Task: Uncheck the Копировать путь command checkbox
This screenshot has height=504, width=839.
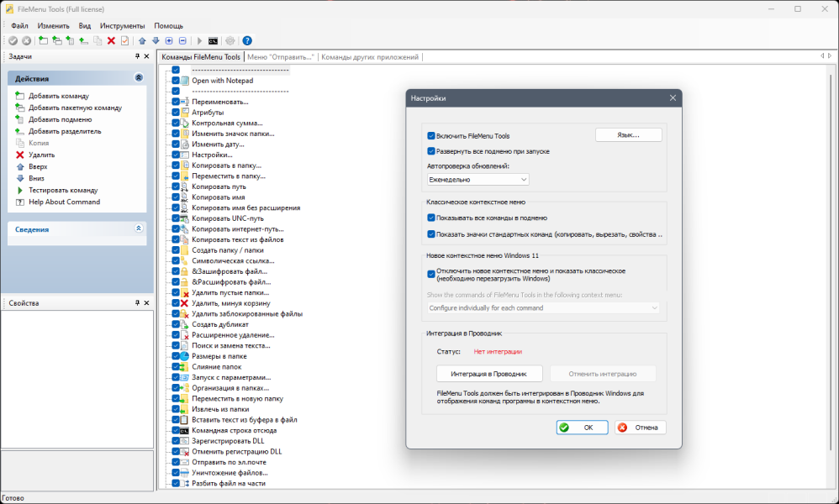Action: pyautogui.click(x=176, y=186)
